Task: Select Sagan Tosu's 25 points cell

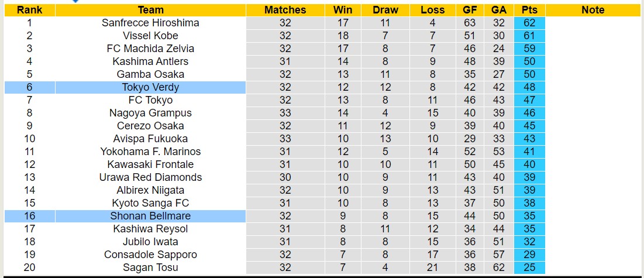Action: [529, 267]
